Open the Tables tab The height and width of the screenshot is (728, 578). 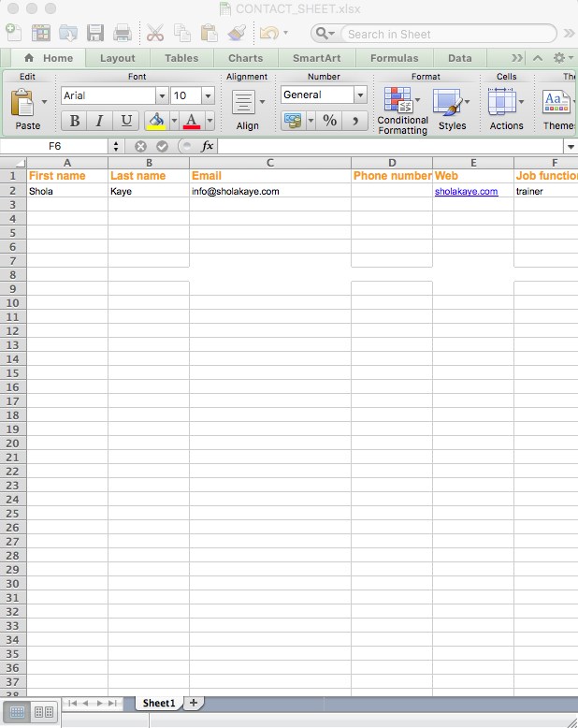(181, 58)
